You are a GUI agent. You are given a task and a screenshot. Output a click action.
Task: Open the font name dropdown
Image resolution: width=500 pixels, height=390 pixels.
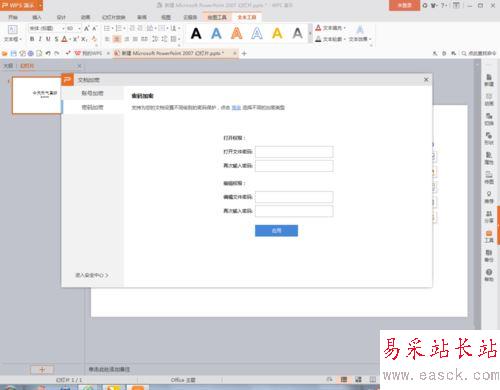63,29
